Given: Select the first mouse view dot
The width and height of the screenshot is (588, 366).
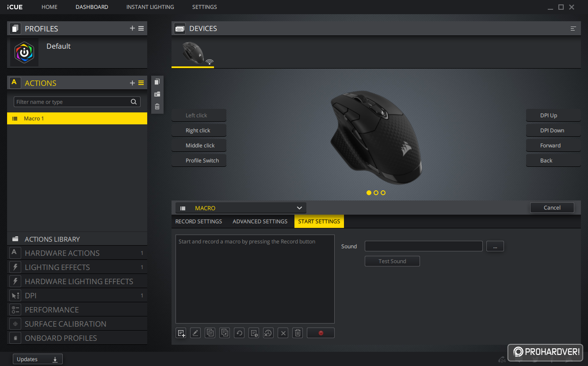Looking at the screenshot, I should point(369,193).
